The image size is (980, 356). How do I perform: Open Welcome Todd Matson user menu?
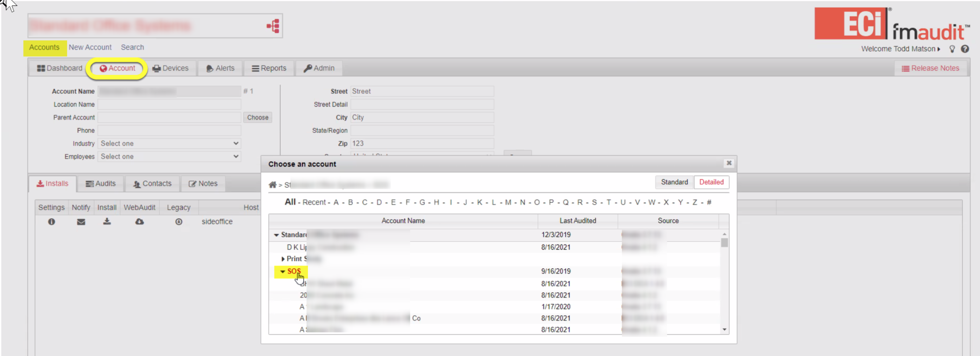coord(900,49)
